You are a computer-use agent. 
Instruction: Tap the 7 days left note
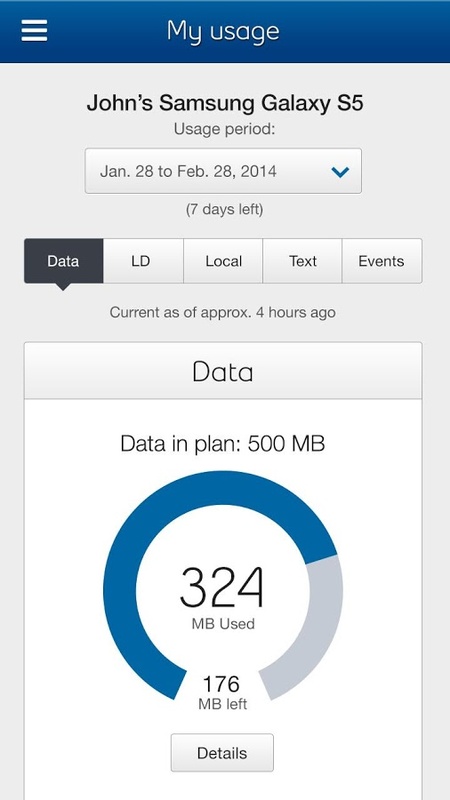click(224, 209)
